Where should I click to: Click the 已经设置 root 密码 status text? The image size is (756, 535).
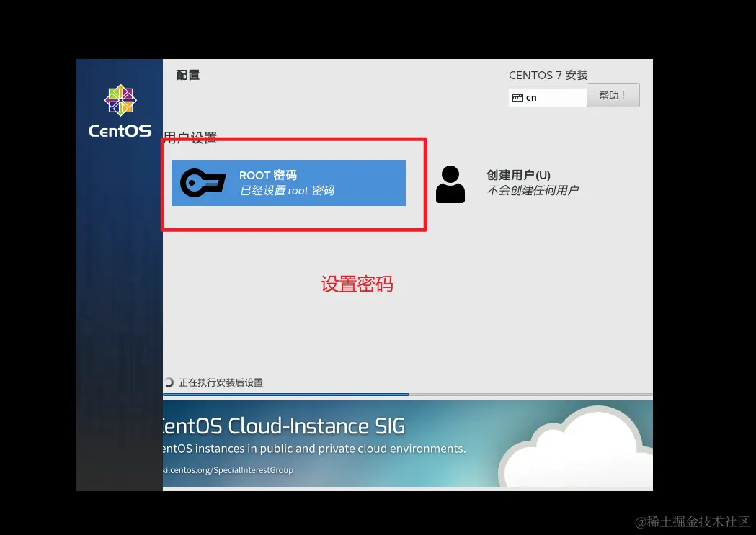tap(287, 191)
